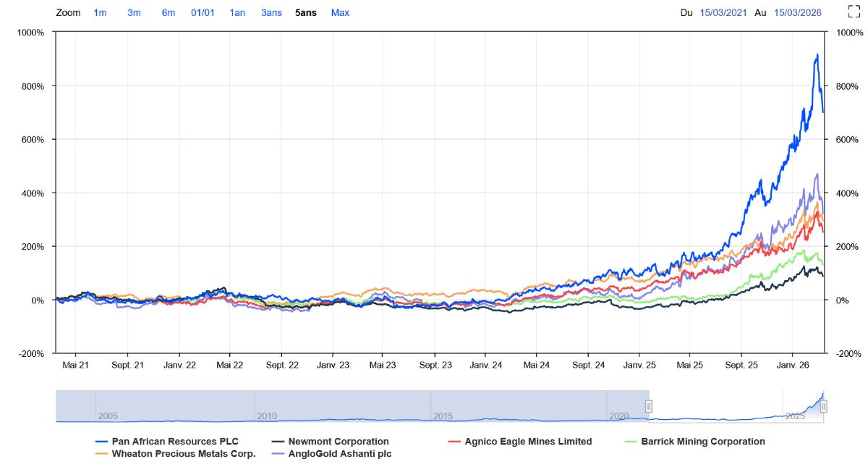Hide the Agnico Eagle Mines Limited series
Viewport: 868px width, 472px height.
coord(520,442)
